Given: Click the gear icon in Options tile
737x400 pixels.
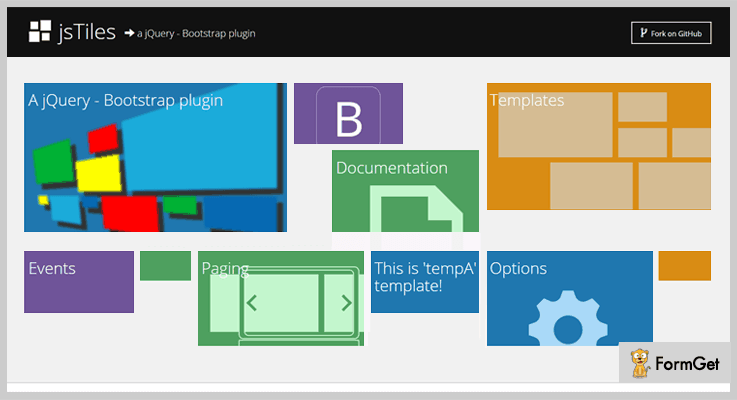Looking at the screenshot, I should coord(568,318).
